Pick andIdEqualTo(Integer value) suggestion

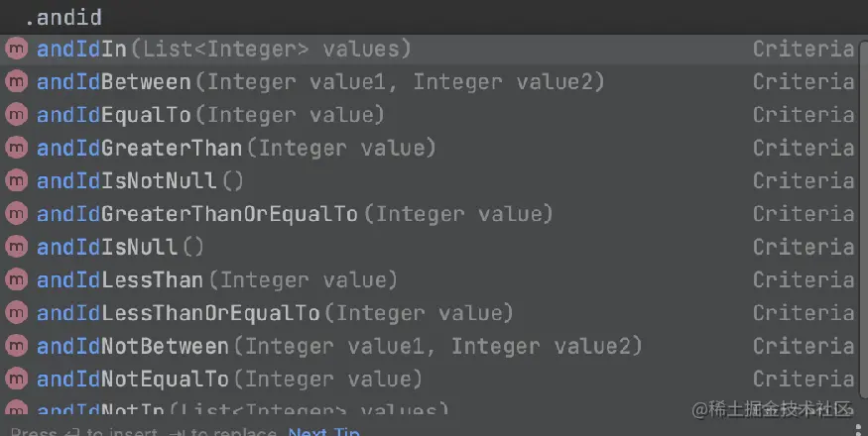pyautogui.click(x=209, y=115)
